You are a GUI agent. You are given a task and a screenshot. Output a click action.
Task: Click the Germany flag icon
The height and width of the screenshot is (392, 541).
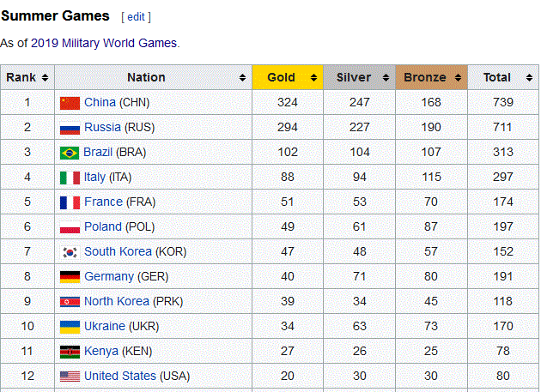[70, 277]
